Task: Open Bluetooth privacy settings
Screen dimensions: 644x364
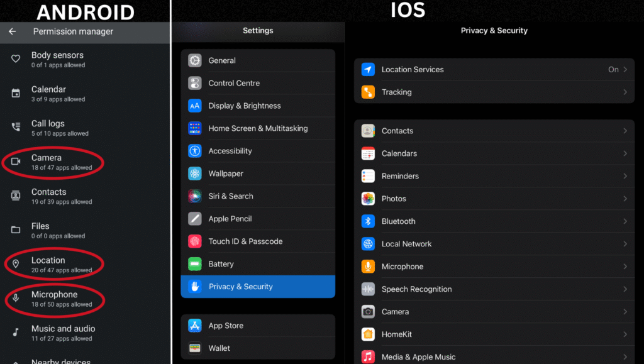Action: [494, 221]
